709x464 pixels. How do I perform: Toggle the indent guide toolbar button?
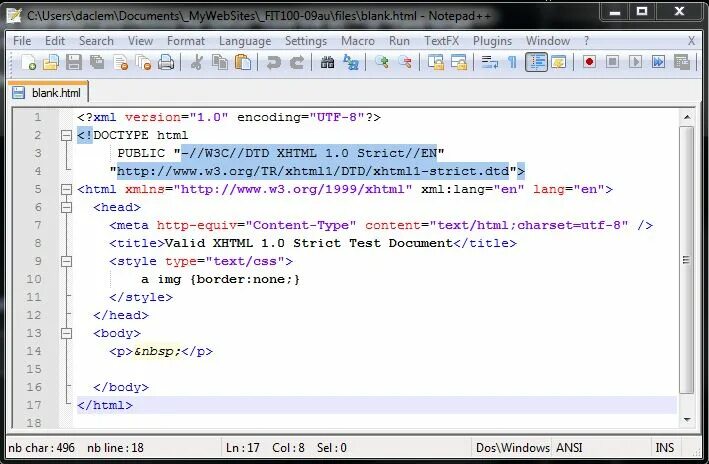point(536,62)
